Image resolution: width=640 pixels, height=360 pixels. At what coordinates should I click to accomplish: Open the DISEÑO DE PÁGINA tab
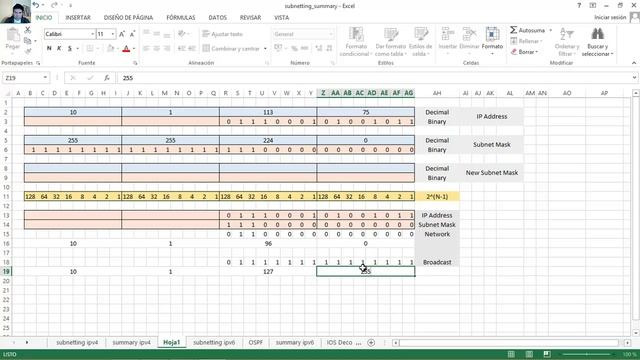click(x=128, y=18)
